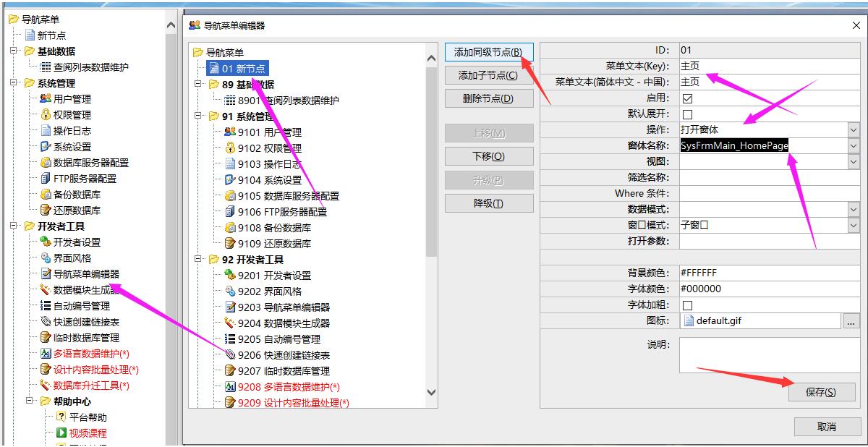The height and width of the screenshot is (447, 868).
Task: Click 添加子节点(C) button
Action: point(488,75)
